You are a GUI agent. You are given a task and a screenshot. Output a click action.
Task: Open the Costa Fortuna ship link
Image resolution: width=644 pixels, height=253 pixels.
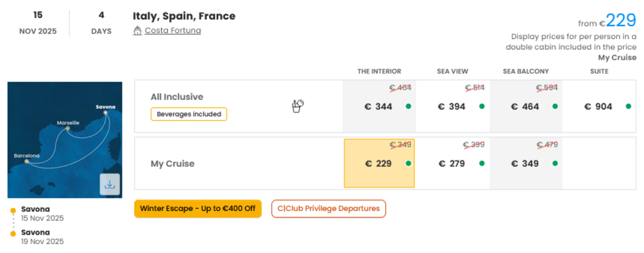pyautogui.click(x=173, y=30)
